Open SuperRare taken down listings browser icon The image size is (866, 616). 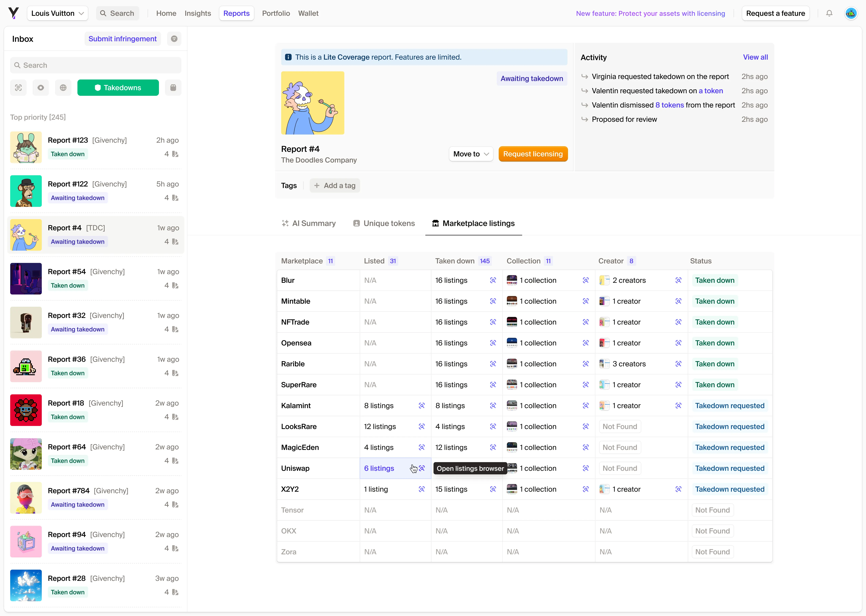click(493, 385)
